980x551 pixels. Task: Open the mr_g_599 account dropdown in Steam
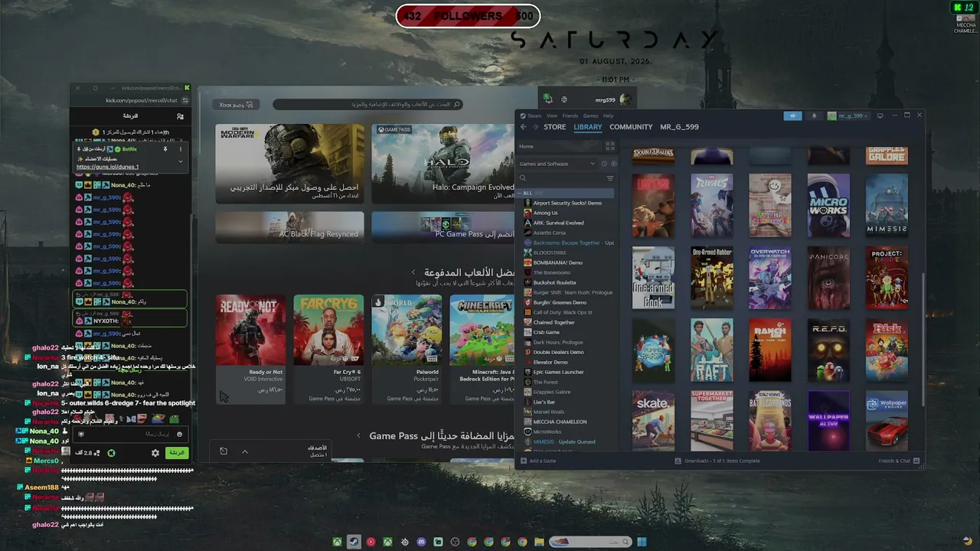pos(848,116)
